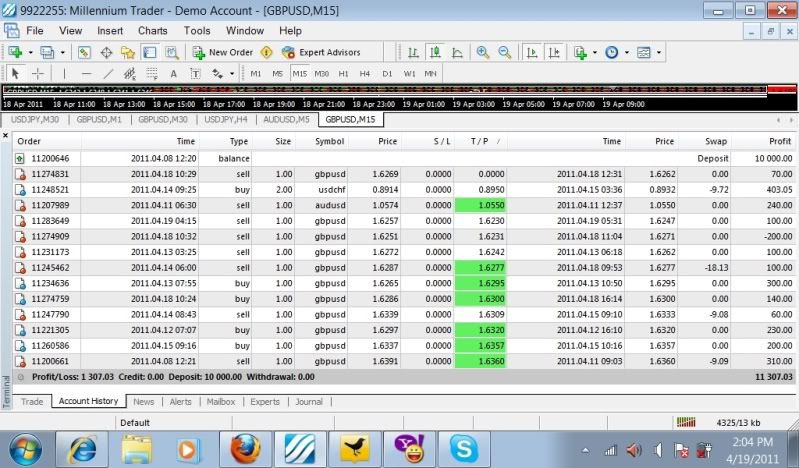The width and height of the screenshot is (799, 468).
Task: Select the Candlesticks chart type icon
Action: [435, 52]
